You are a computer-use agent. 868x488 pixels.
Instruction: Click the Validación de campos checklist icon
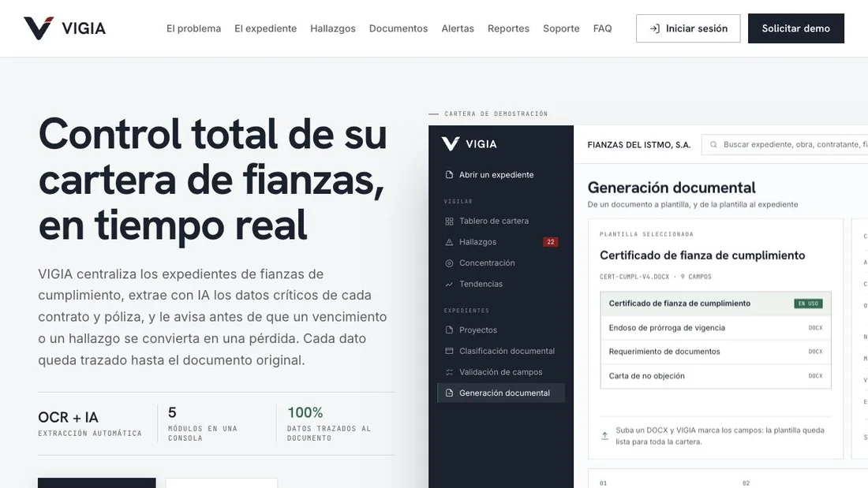pos(449,372)
